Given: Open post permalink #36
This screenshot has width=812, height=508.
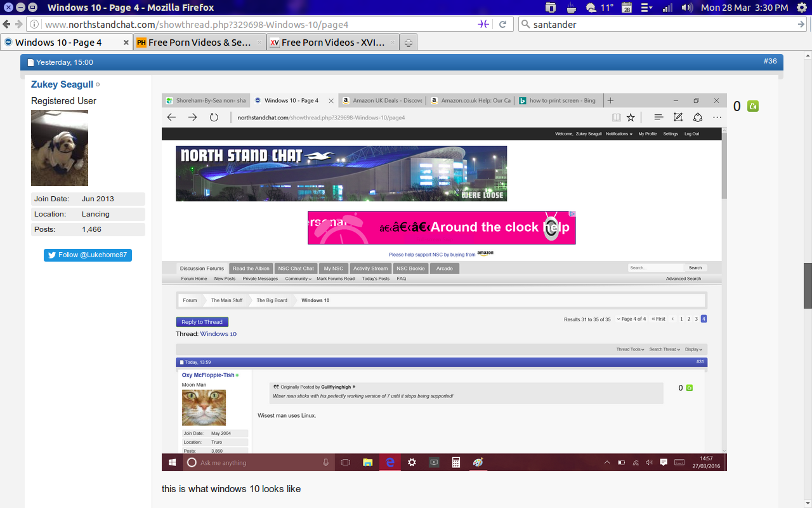Looking at the screenshot, I should [770, 62].
